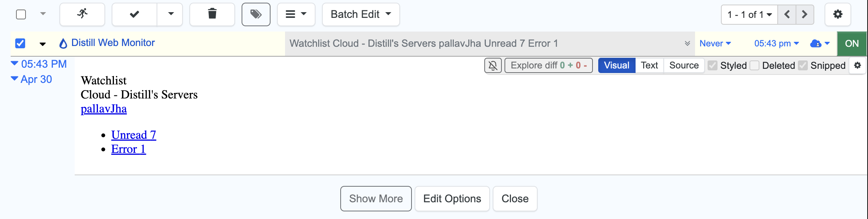Go to next page arrow
The height and width of the screenshot is (219, 868).
[804, 14]
